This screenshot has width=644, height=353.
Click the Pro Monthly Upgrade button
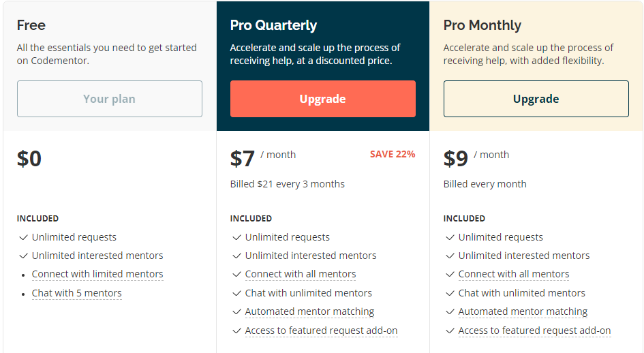click(x=536, y=99)
